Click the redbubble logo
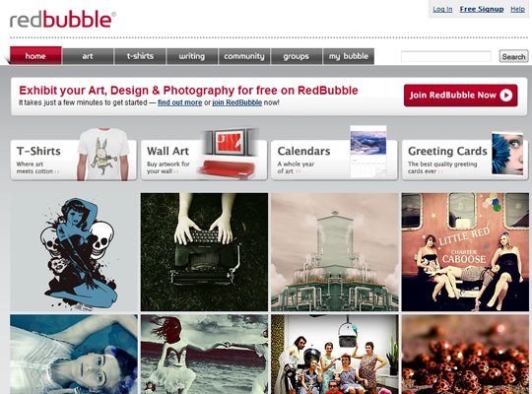The height and width of the screenshot is (394, 532). pyautogui.click(x=63, y=19)
